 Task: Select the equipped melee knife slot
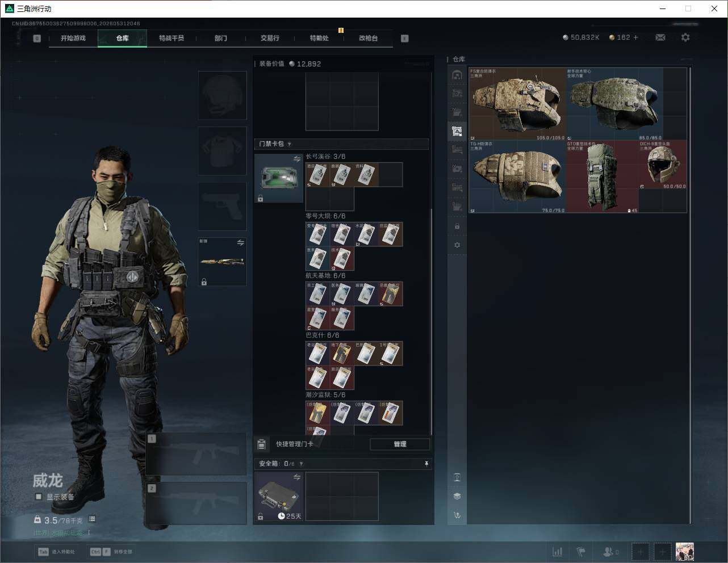[x=223, y=262]
